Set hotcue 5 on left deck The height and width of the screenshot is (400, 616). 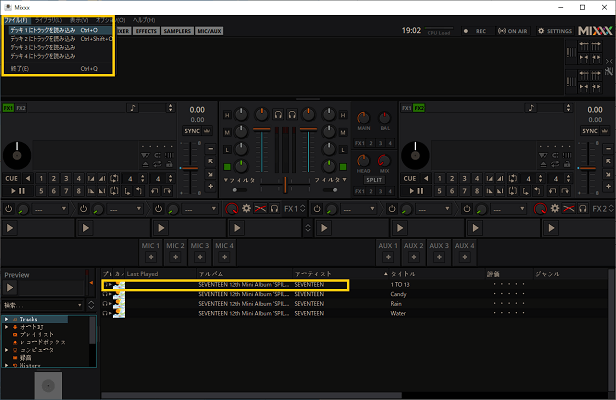point(41,191)
